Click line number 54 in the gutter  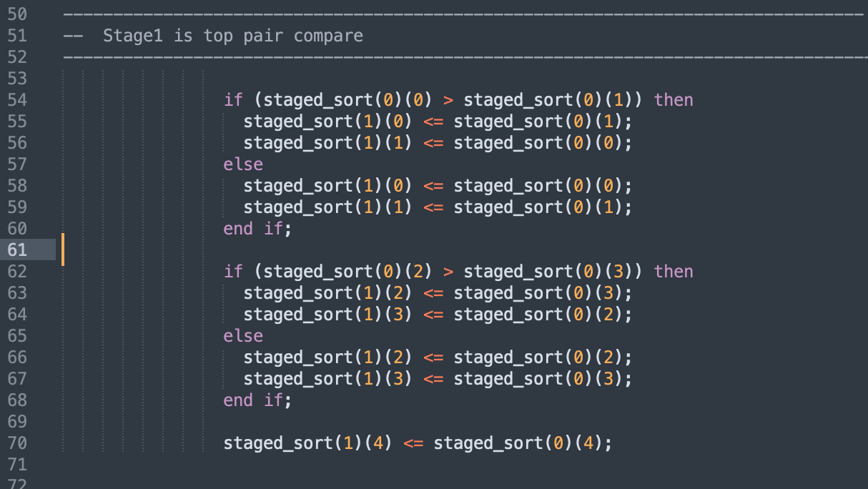(x=16, y=100)
